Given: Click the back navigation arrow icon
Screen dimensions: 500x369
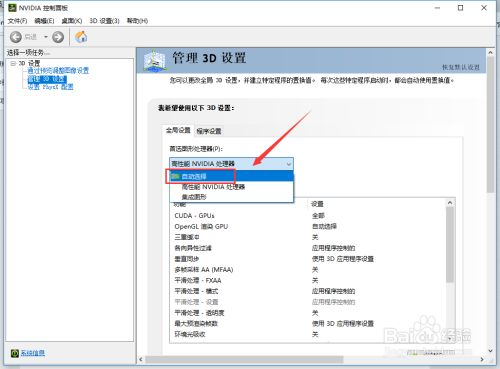Looking at the screenshot, I should pyautogui.click(x=16, y=37).
